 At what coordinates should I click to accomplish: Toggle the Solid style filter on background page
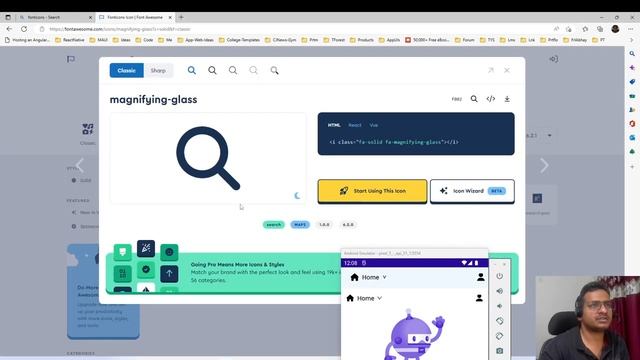pos(81,180)
